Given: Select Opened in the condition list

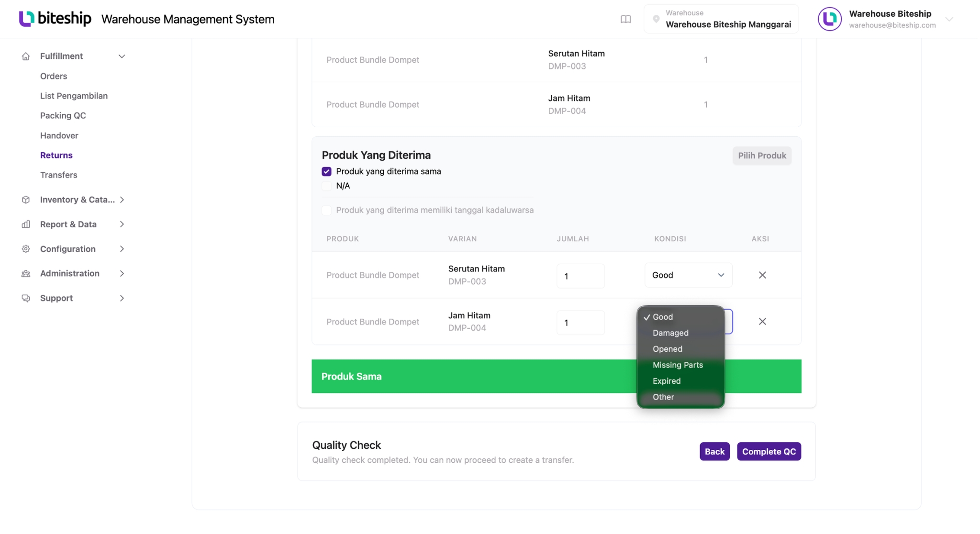Looking at the screenshot, I should pos(680,349).
